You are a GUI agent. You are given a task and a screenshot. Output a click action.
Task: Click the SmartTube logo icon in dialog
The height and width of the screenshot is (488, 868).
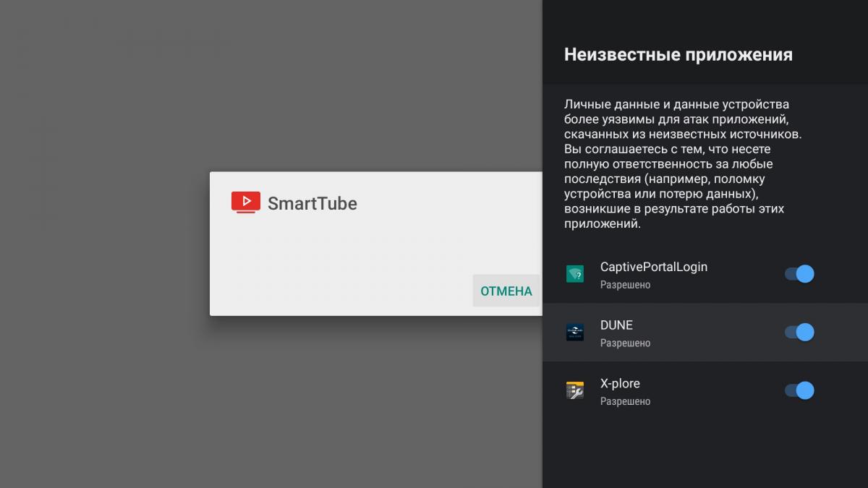tap(245, 202)
